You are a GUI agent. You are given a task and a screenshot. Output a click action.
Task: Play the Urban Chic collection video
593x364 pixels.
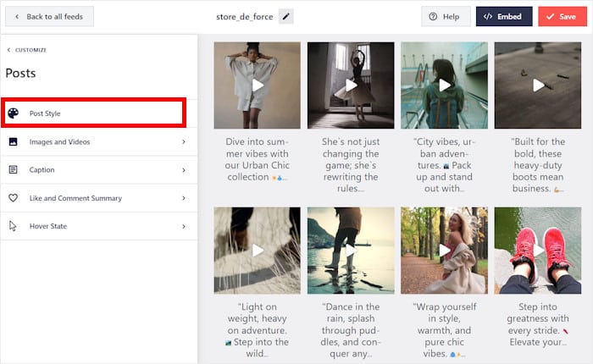coord(258,85)
